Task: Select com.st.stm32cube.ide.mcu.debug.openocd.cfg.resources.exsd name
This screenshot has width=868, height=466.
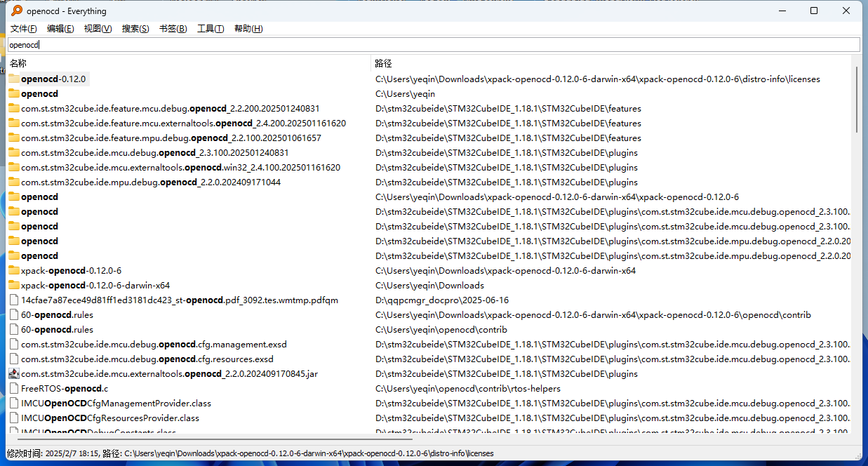Action: click(147, 359)
